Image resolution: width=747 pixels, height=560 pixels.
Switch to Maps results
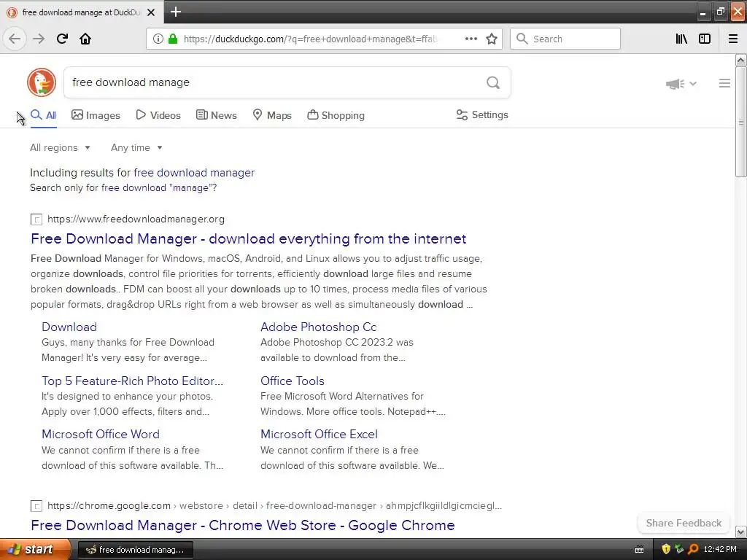point(272,115)
